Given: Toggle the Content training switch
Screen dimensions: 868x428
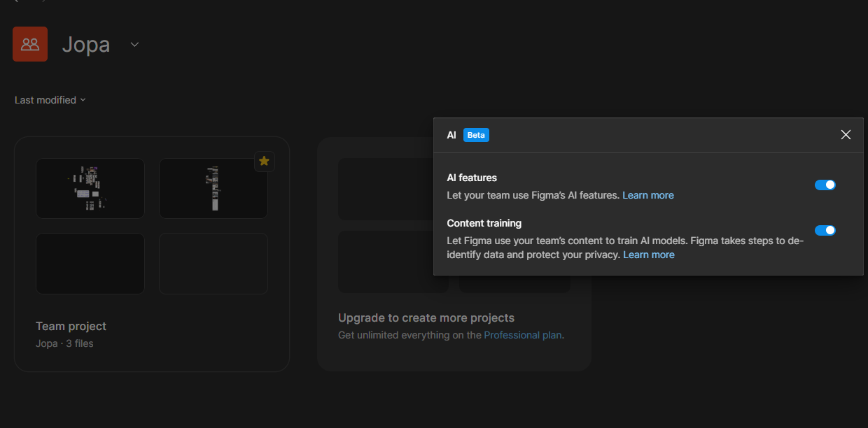Looking at the screenshot, I should [x=825, y=230].
